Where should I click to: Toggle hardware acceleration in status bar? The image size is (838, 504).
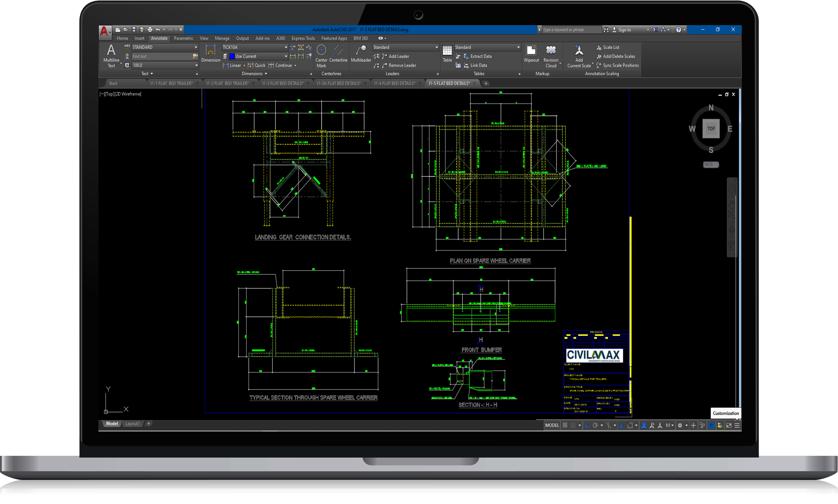point(711,425)
